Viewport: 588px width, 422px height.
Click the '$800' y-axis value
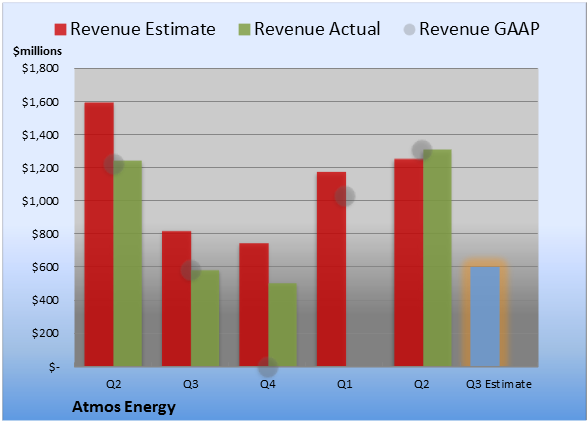pos(45,234)
